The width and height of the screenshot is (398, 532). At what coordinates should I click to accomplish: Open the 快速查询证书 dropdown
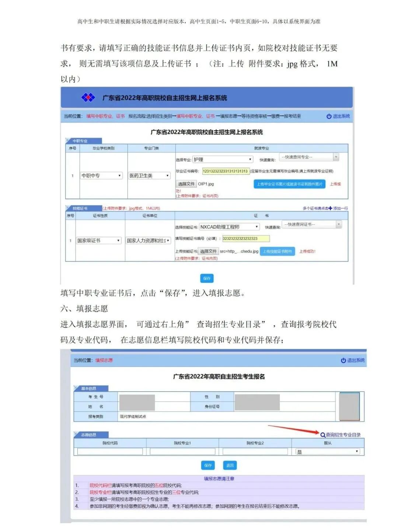312,224
